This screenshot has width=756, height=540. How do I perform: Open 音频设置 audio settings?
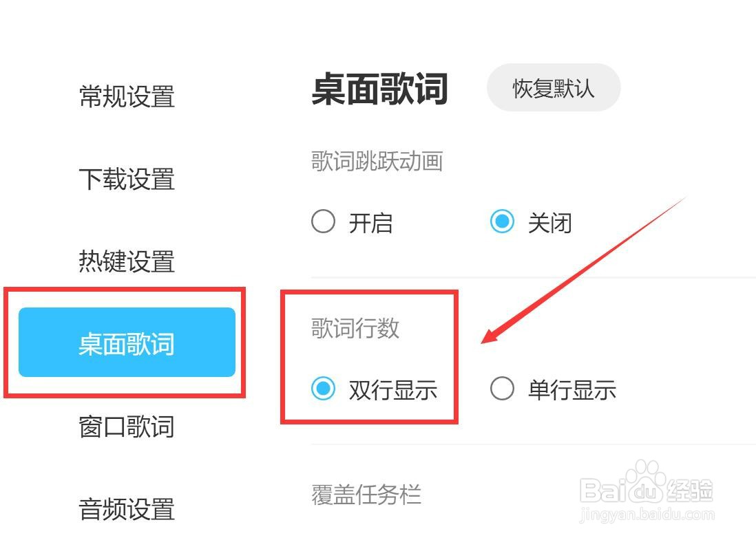click(127, 509)
